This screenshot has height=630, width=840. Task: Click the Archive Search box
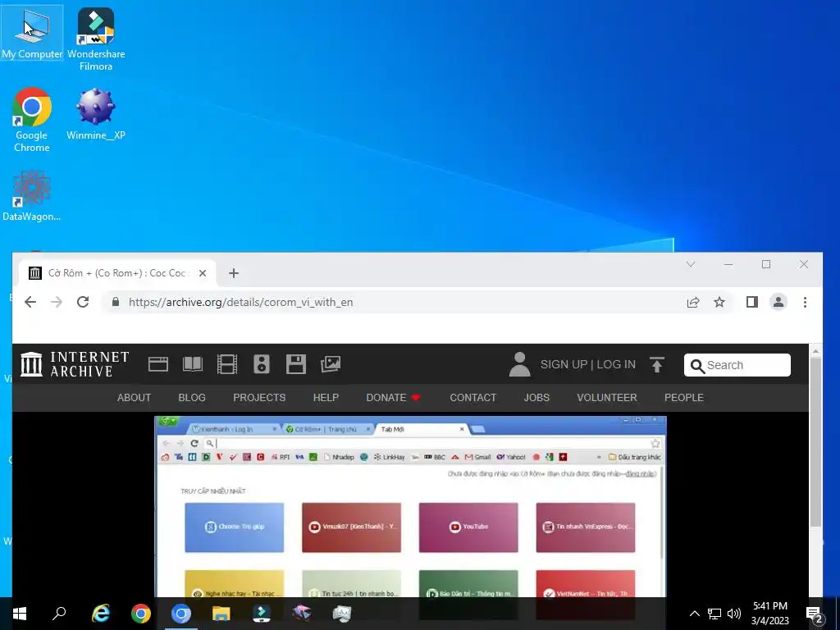point(737,365)
